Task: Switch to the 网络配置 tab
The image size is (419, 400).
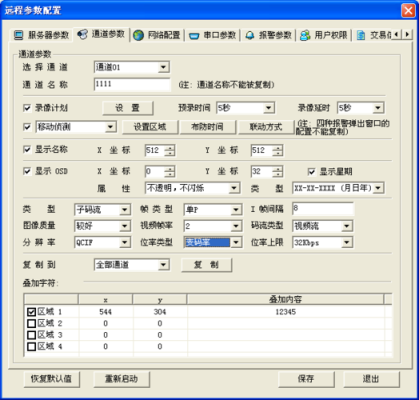Action: coord(157,35)
